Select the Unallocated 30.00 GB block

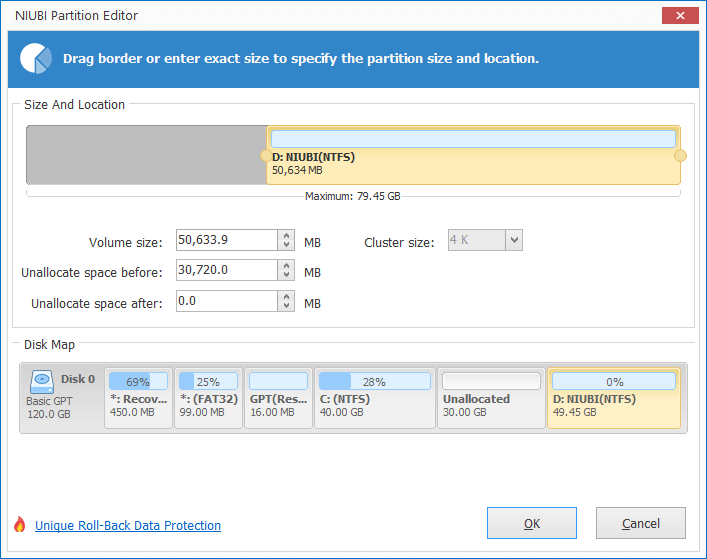click(491, 398)
